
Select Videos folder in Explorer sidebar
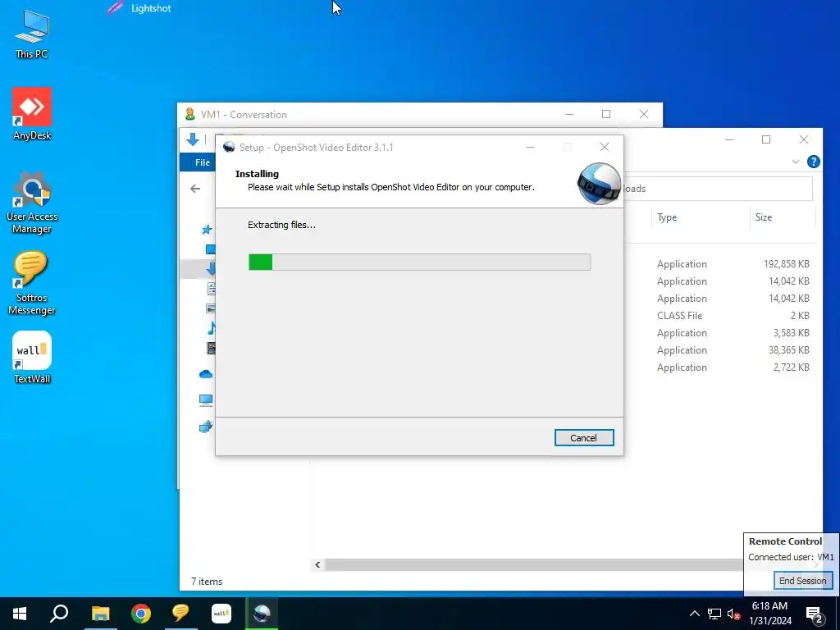(211, 348)
